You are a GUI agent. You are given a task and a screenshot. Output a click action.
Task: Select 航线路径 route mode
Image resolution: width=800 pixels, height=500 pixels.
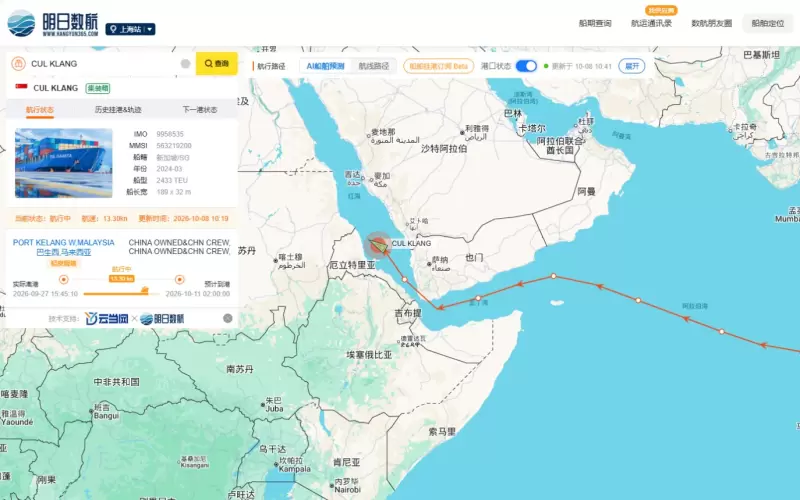pyautogui.click(x=373, y=66)
